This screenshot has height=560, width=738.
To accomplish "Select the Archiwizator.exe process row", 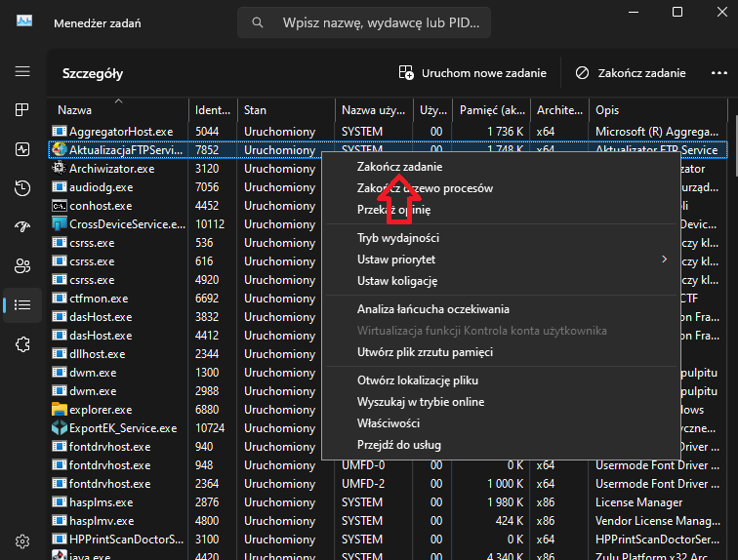I will [111, 169].
